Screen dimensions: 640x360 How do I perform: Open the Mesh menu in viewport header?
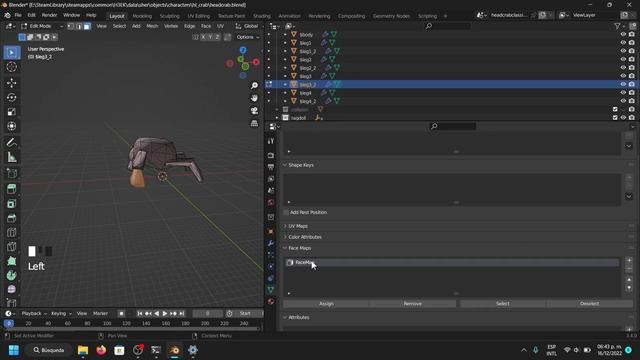point(152,26)
